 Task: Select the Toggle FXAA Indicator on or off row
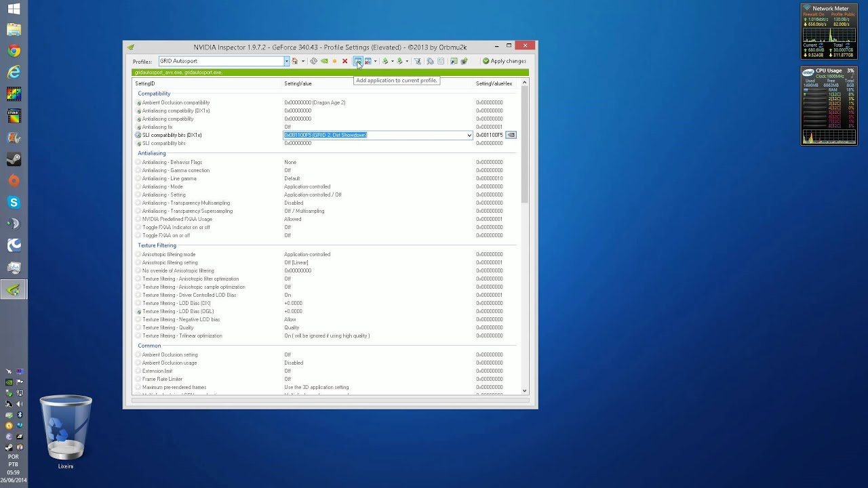(326, 227)
